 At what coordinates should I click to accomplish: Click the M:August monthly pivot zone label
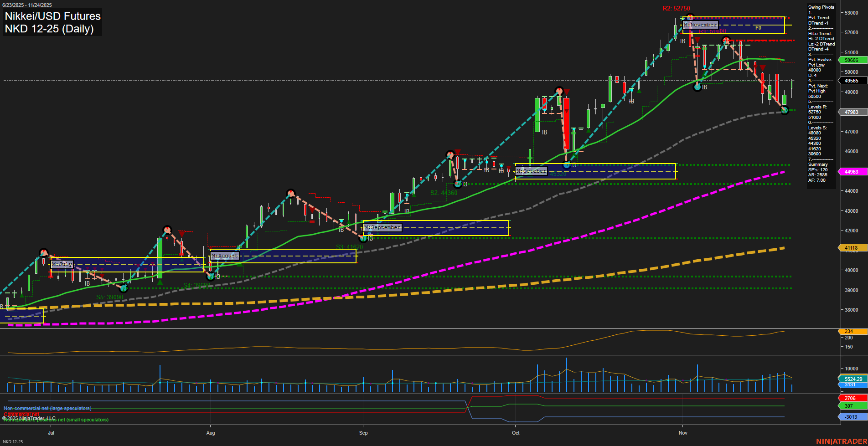pyautogui.click(x=224, y=256)
